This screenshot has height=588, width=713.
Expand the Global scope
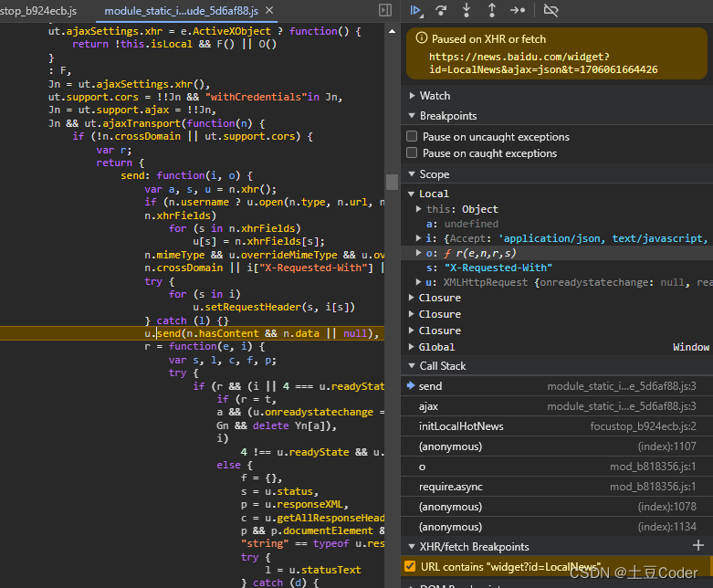click(411, 347)
